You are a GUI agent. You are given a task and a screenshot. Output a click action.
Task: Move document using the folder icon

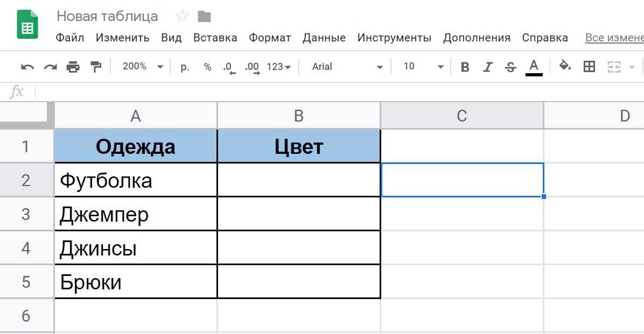[204, 17]
